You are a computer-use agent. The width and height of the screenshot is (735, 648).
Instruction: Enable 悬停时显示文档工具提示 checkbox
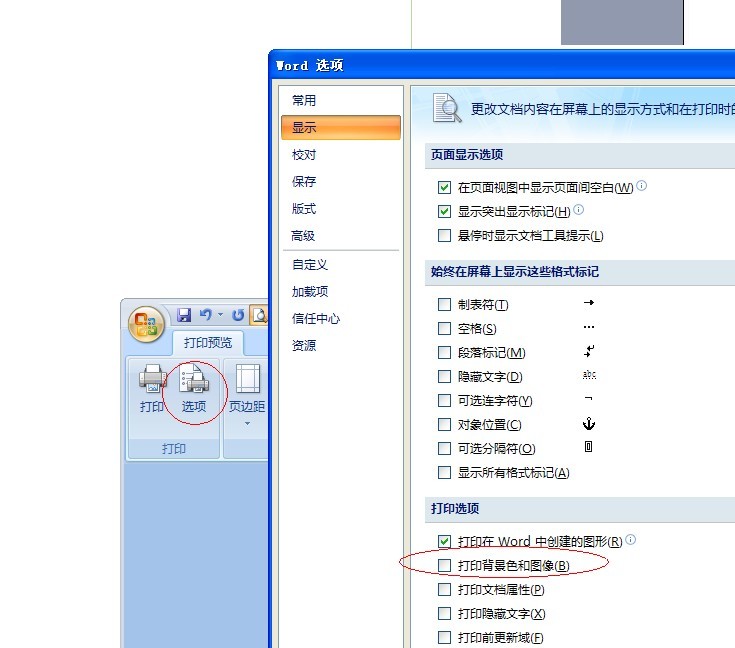pyautogui.click(x=444, y=235)
